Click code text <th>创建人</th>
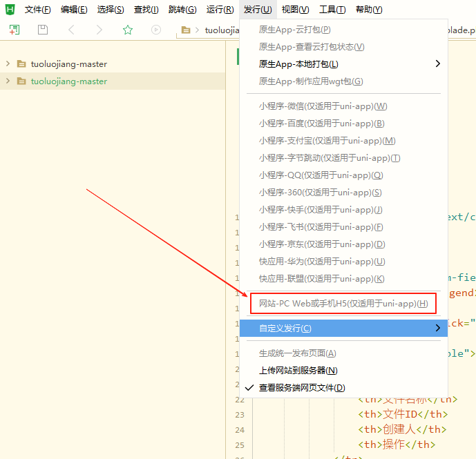Screen dimensions: 476x459 pos(402,429)
